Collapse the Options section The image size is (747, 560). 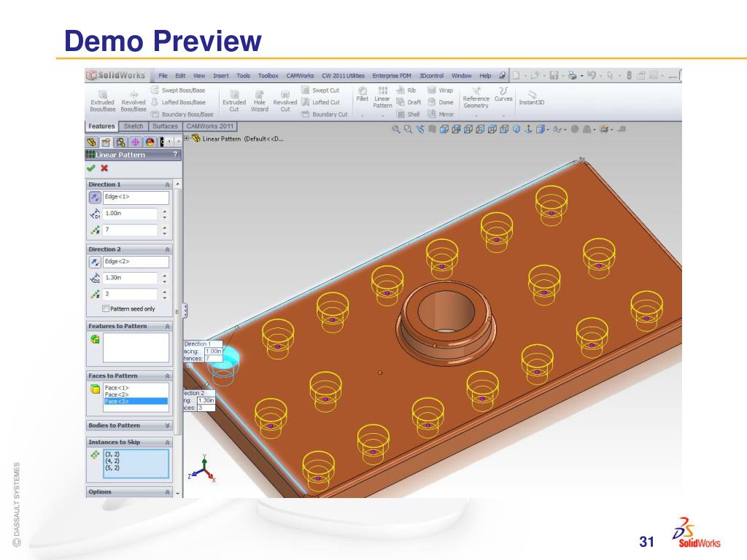click(x=167, y=492)
